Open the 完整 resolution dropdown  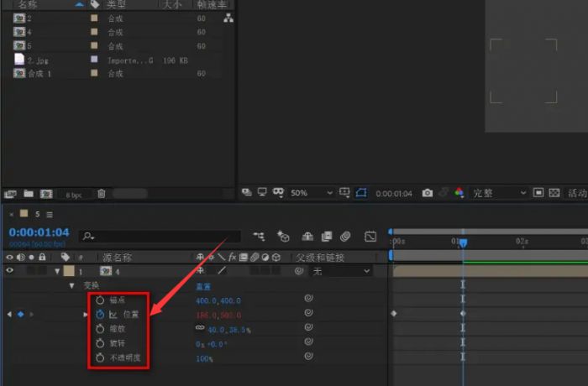coord(500,193)
